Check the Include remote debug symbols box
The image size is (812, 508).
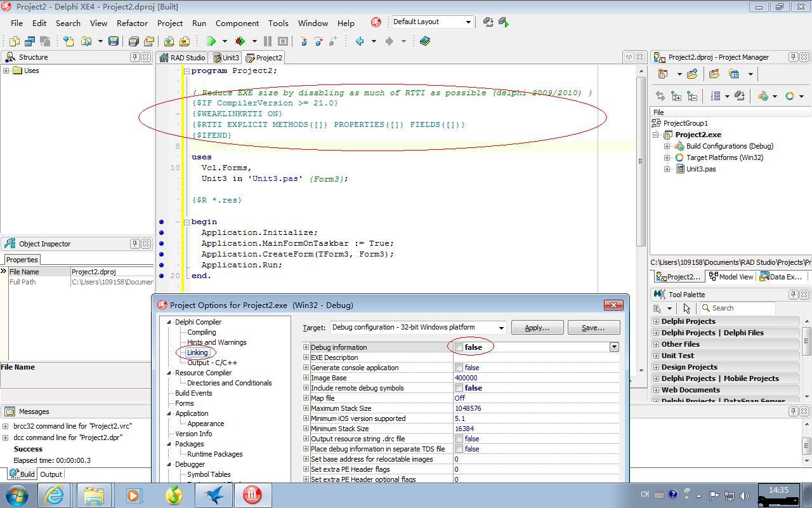pos(459,388)
